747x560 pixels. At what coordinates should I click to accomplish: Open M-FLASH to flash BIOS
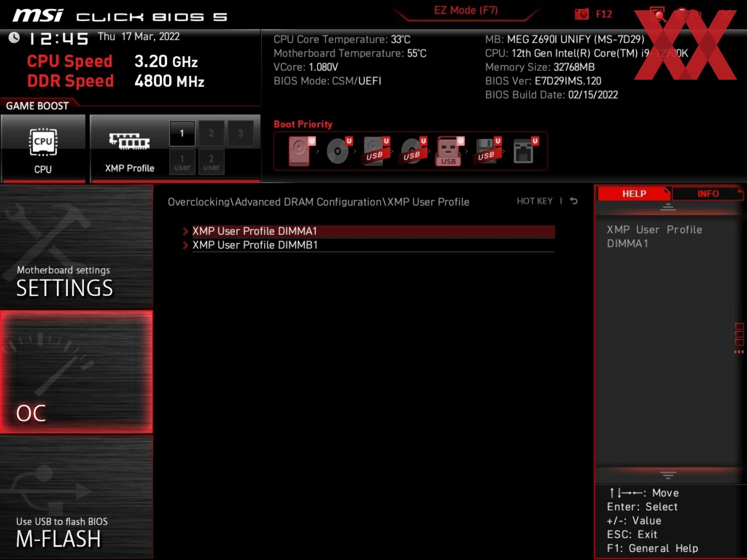76,497
